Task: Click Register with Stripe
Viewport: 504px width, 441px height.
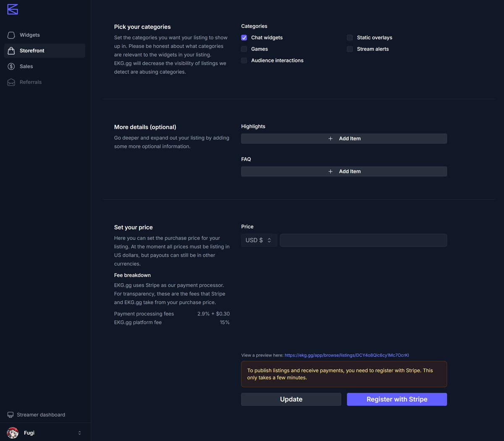Action: (x=397, y=399)
